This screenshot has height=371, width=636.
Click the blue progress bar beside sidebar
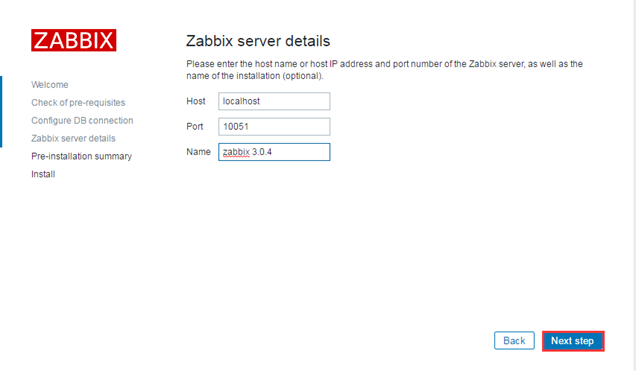(x=1, y=112)
